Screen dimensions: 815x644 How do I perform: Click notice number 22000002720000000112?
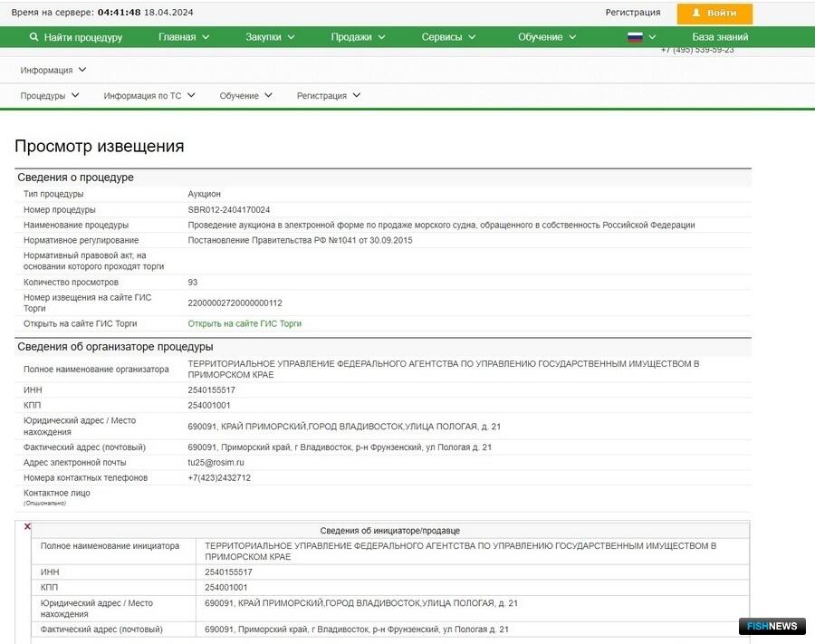pyautogui.click(x=235, y=303)
